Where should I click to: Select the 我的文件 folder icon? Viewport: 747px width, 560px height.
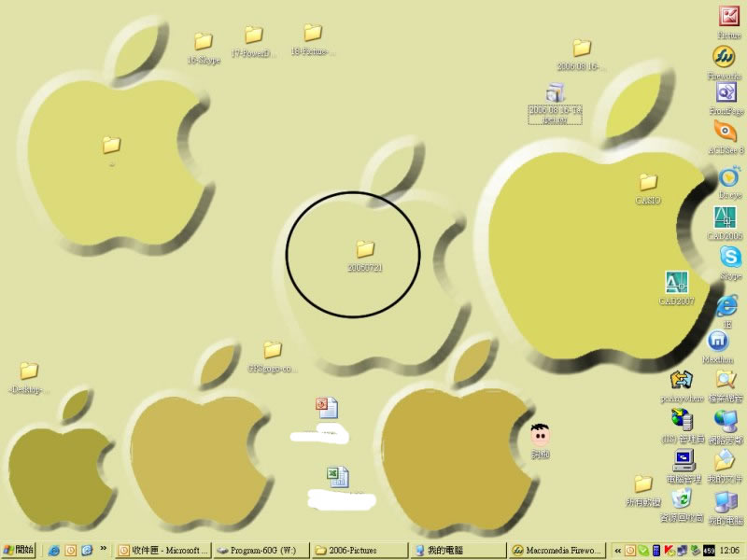pos(725,461)
